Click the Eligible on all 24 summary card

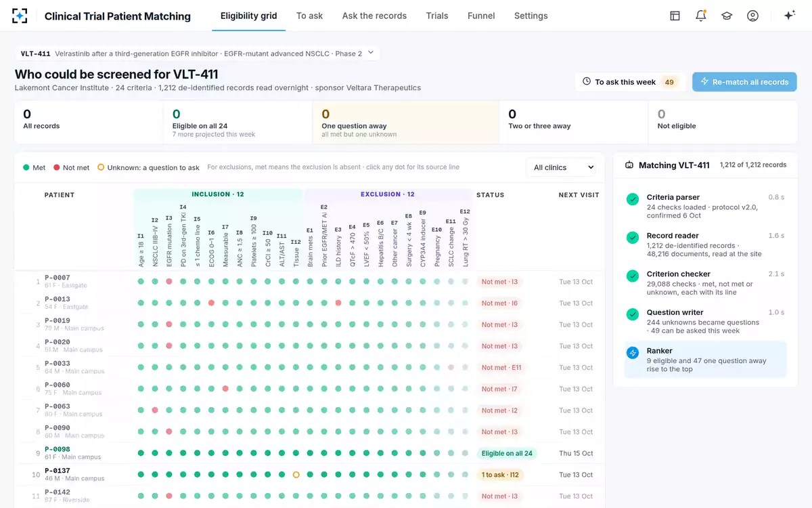(238, 123)
